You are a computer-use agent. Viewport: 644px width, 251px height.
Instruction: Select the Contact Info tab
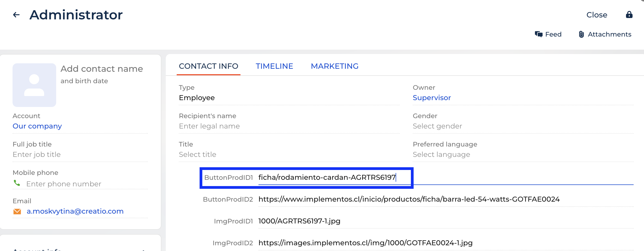click(208, 66)
